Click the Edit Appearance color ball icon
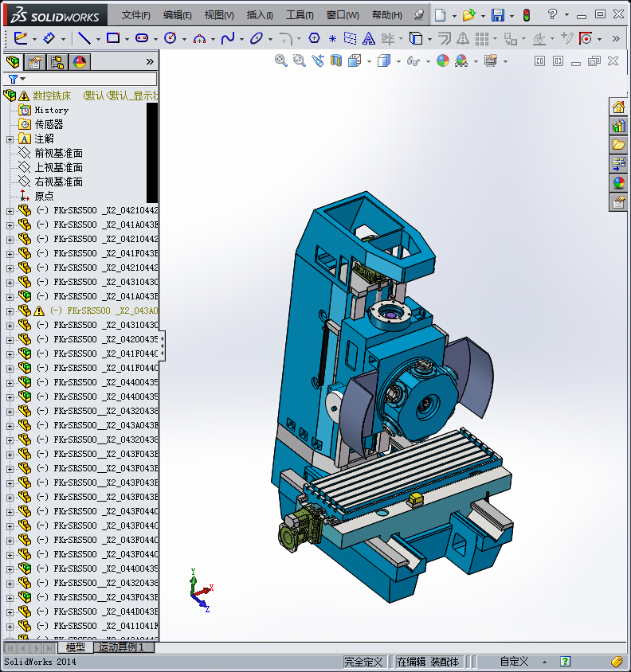Screen dimensions: 631x672 click(443, 61)
